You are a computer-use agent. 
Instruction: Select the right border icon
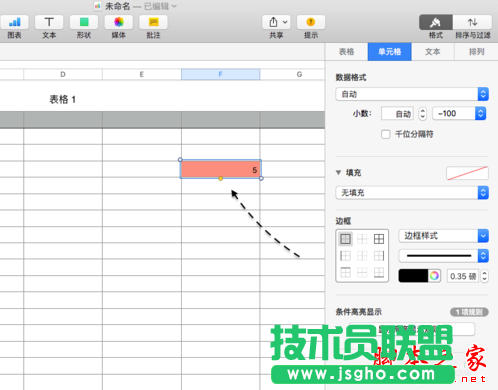379,256
